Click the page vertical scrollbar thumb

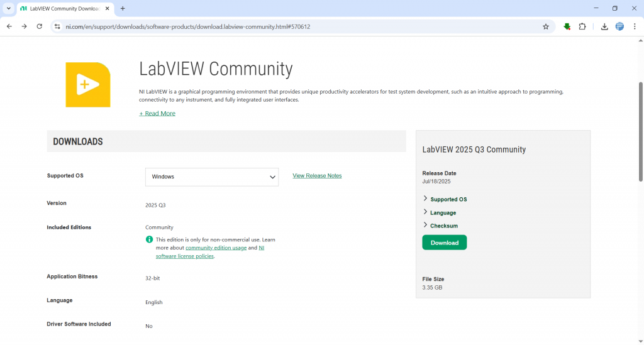(x=640, y=131)
